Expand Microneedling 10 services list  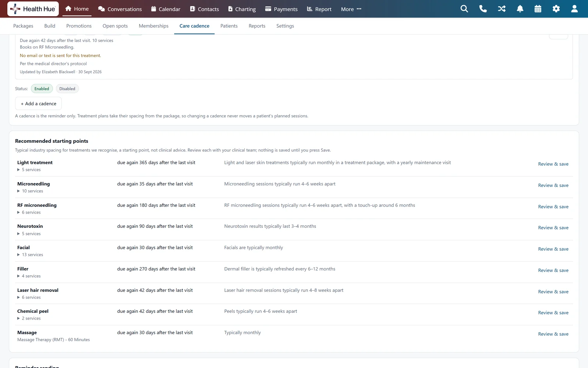point(30,191)
